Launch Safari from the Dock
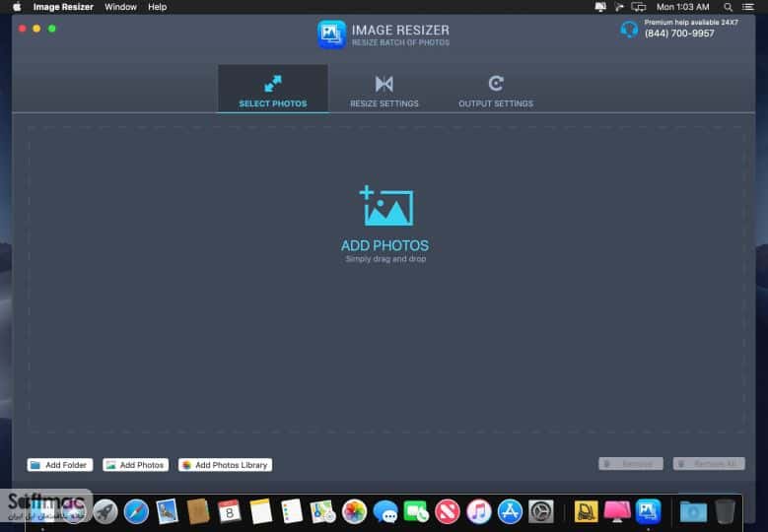This screenshot has height=532, width=768. tap(136, 511)
